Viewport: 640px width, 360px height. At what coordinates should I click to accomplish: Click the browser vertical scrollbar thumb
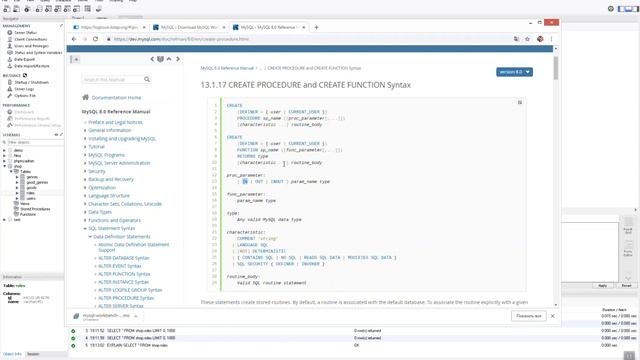coord(556,68)
